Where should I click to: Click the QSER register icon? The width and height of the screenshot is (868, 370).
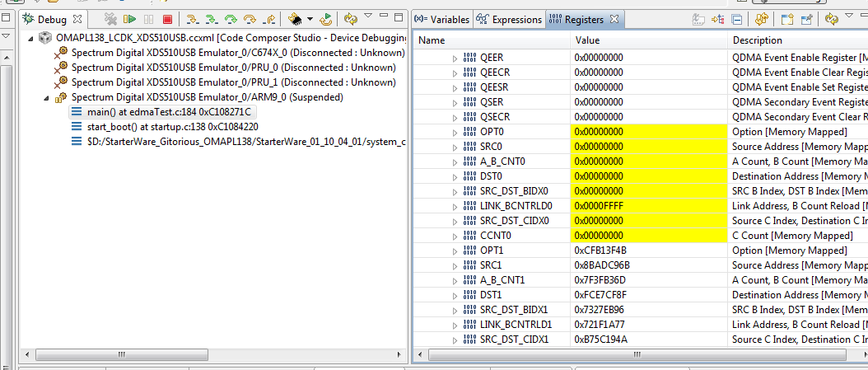469,102
